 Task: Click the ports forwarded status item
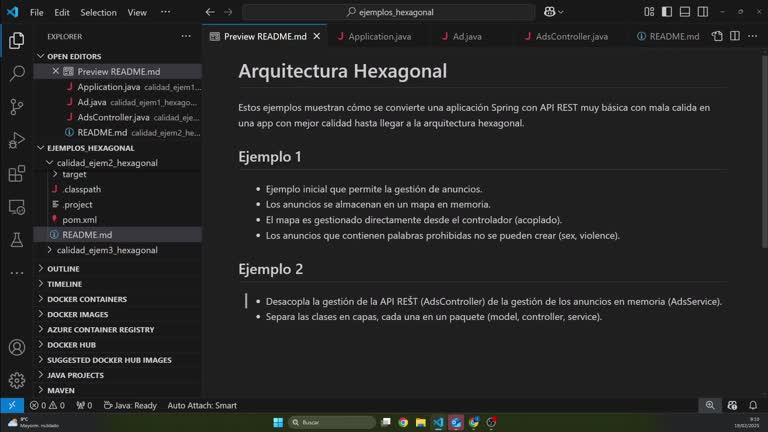pos(84,405)
